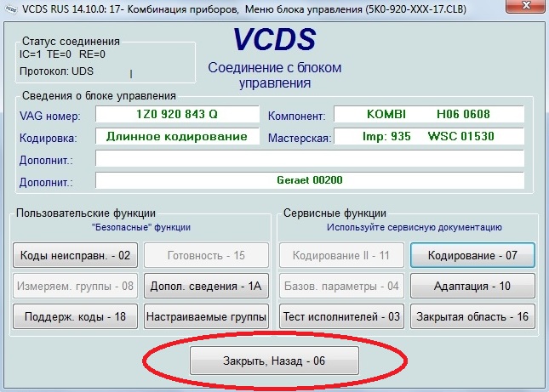Click the Мастерская field with WSC 01530
549x392 pixels.
tap(429, 136)
